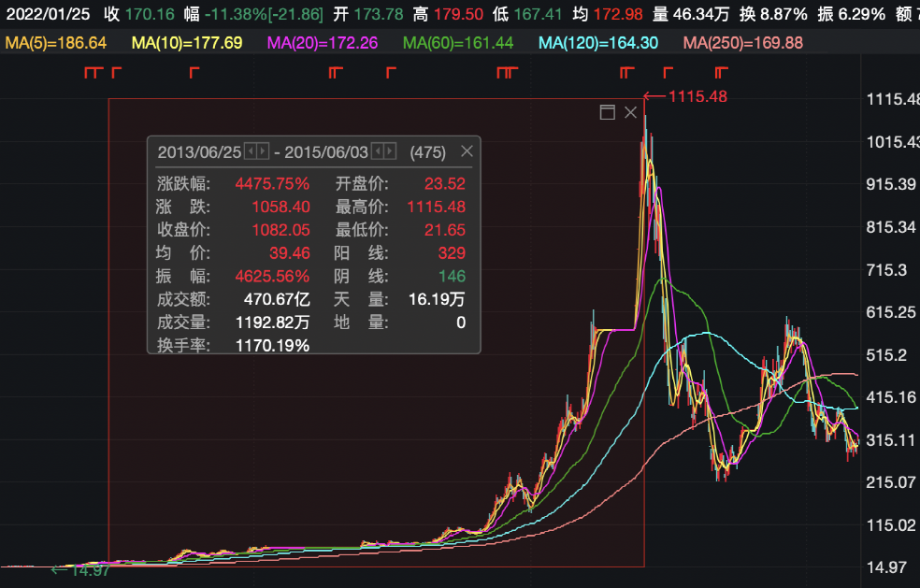Click the left stepper arrow beside end date 2015/06/03
The image size is (920, 588).
point(379,151)
